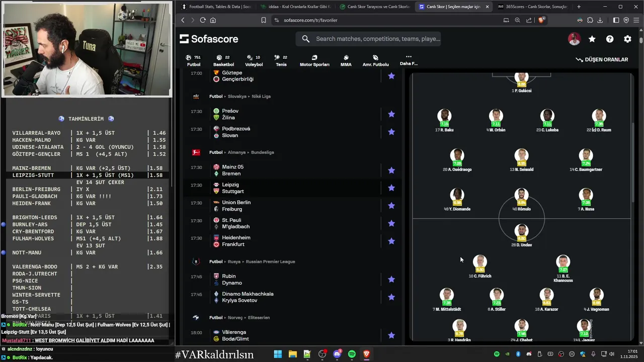Screen dimensions: 644x362
Task: Select player C. Baumgartner in the lineup
Action: point(586,160)
